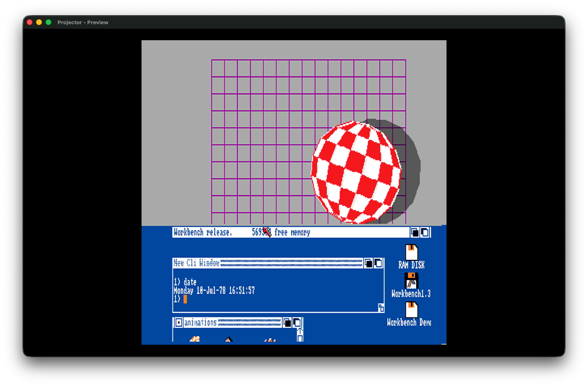The width and height of the screenshot is (588, 387).
Task: Click the animations window scroll up arrow
Action: click(300, 331)
